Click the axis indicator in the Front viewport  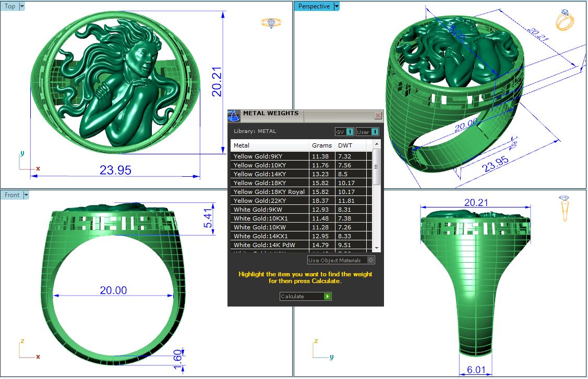click(27, 350)
